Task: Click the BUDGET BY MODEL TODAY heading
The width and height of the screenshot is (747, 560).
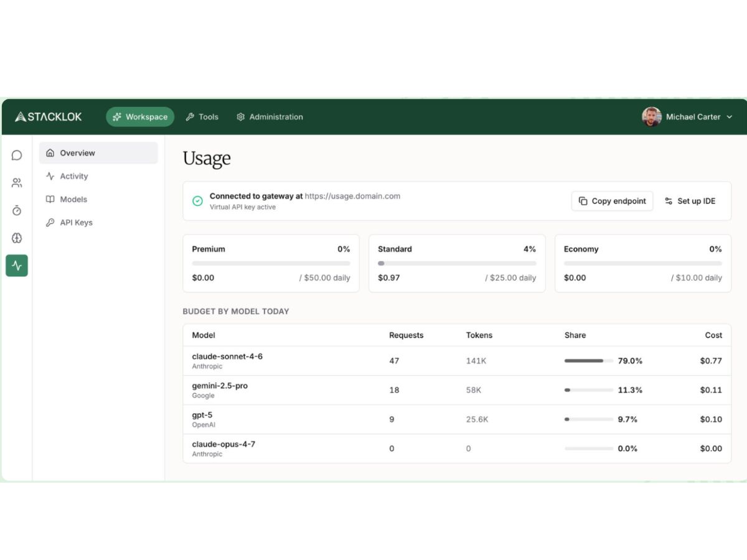Action: 236,311
